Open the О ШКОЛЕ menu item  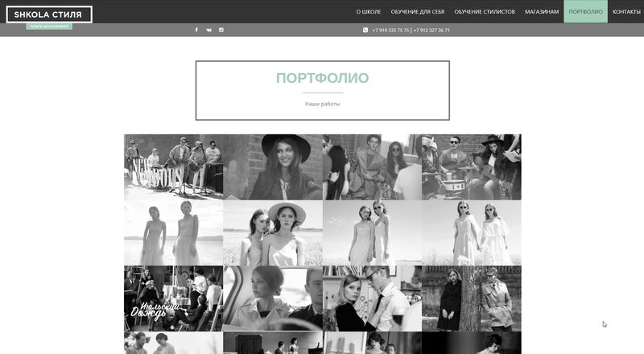[x=369, y=12]
